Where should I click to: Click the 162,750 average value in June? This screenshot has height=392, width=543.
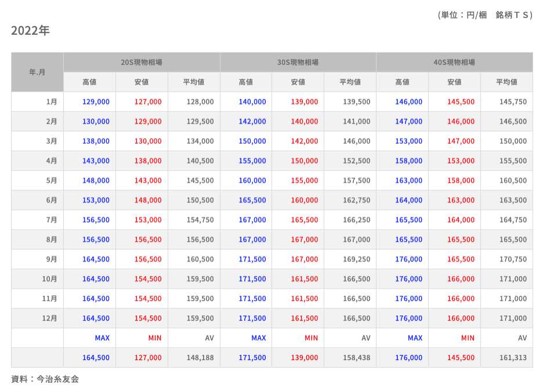(356, 201)
